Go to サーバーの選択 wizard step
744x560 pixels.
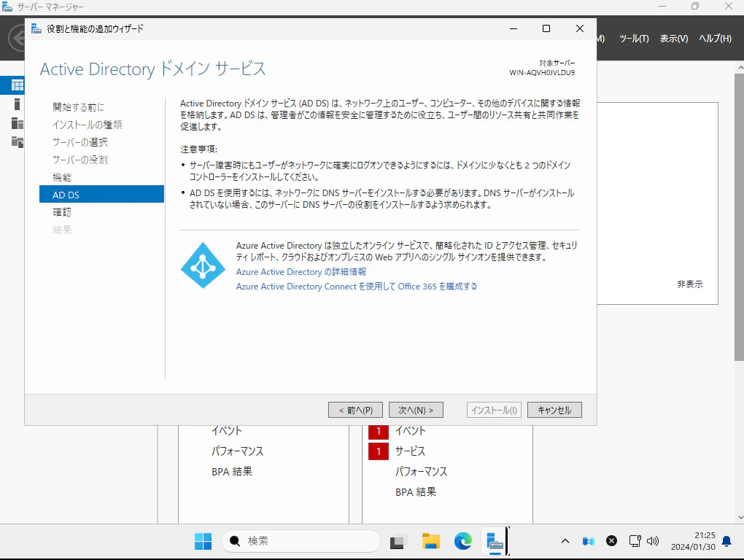pos(80,142)
